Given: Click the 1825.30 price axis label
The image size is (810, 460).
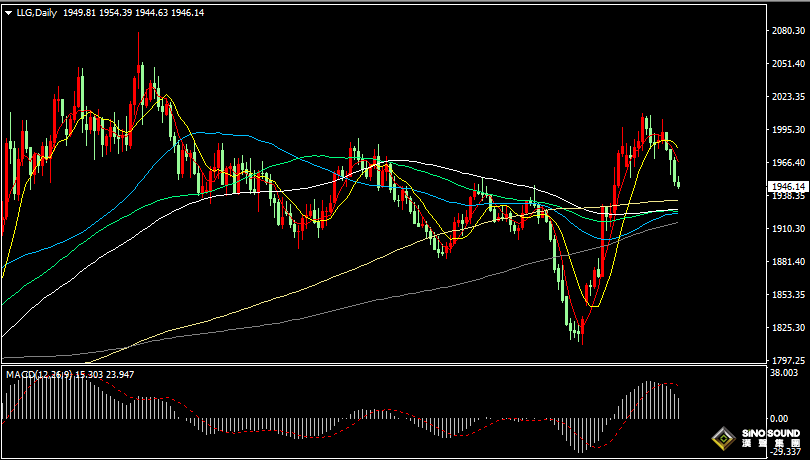Looking at the screenshot, I should [788, 328].
